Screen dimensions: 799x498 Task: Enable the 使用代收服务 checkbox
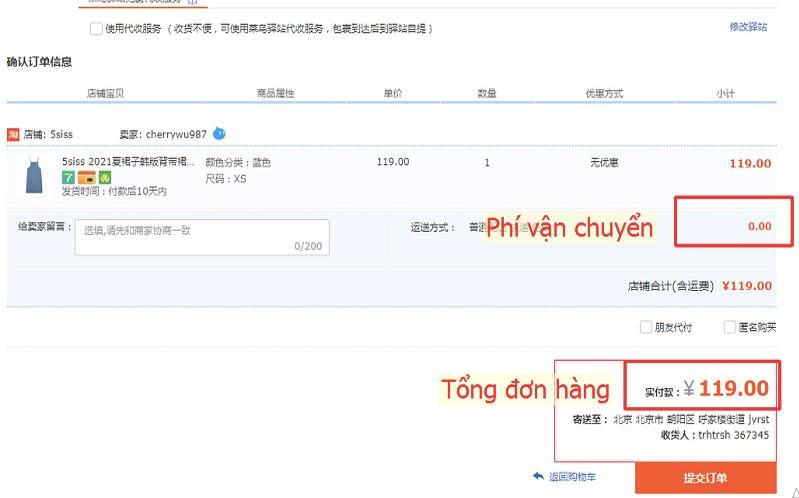pos(96,29)
